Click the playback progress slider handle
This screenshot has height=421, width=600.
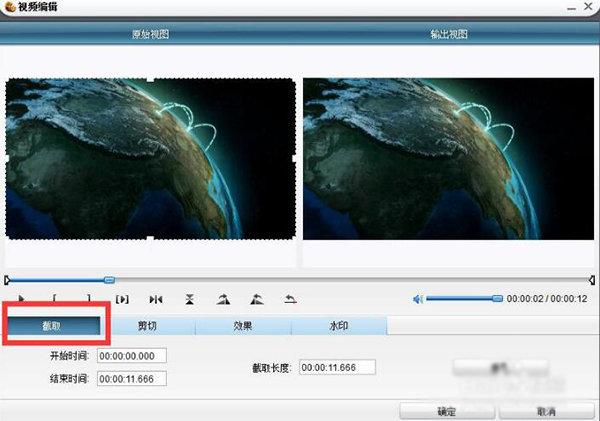pos(109,280)
